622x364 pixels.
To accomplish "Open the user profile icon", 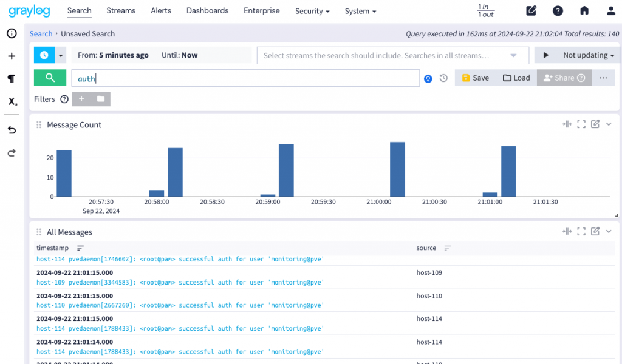I will pyautogui.click(x=611, y=11).
